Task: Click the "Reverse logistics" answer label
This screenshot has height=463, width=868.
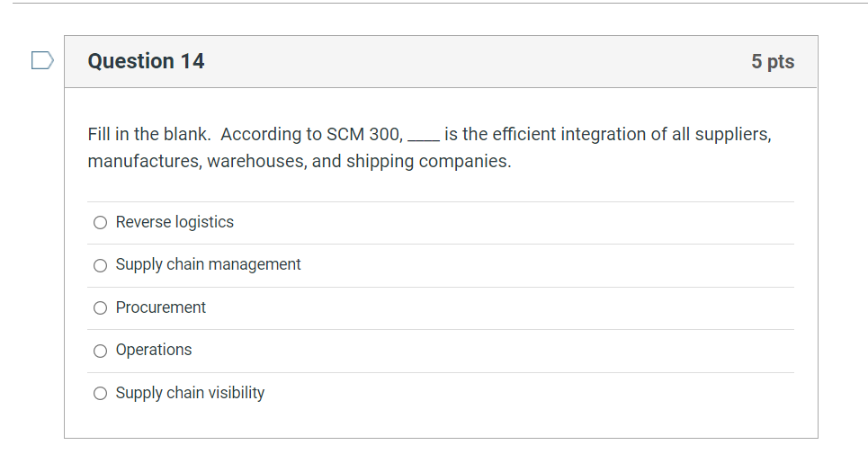Action: (174, 222)
